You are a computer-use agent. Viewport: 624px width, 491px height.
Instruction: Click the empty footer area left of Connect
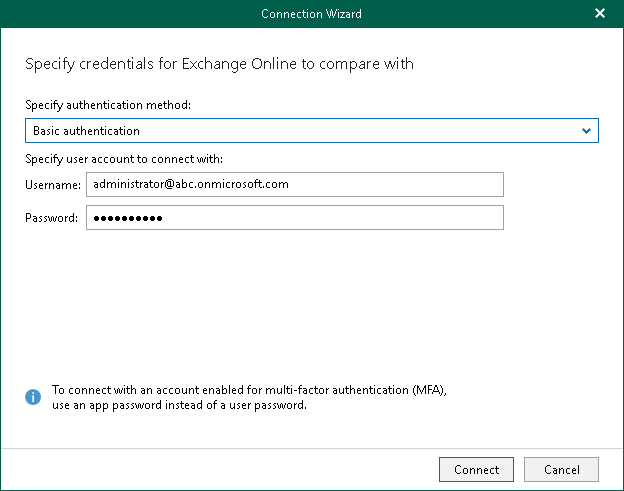click(220, 469)
